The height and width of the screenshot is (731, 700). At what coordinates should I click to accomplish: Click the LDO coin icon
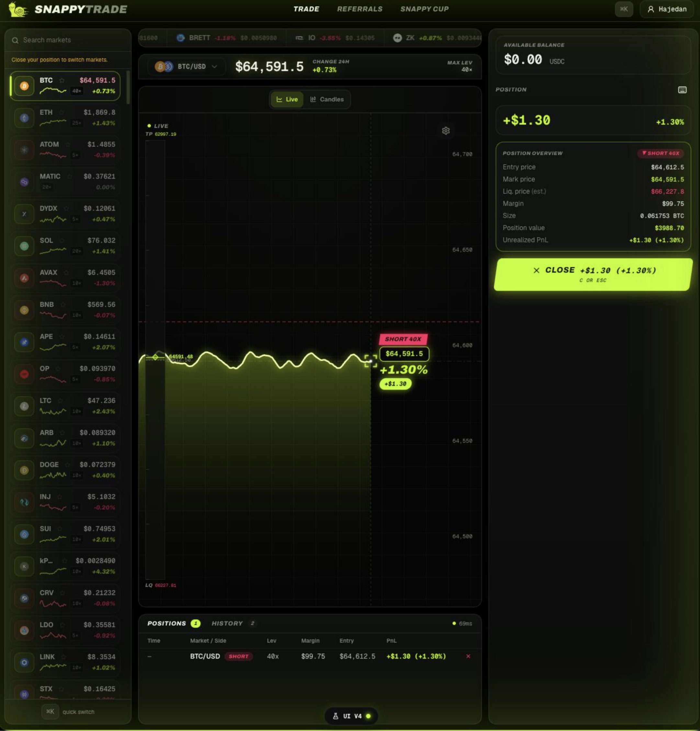[x=24, y=630]
